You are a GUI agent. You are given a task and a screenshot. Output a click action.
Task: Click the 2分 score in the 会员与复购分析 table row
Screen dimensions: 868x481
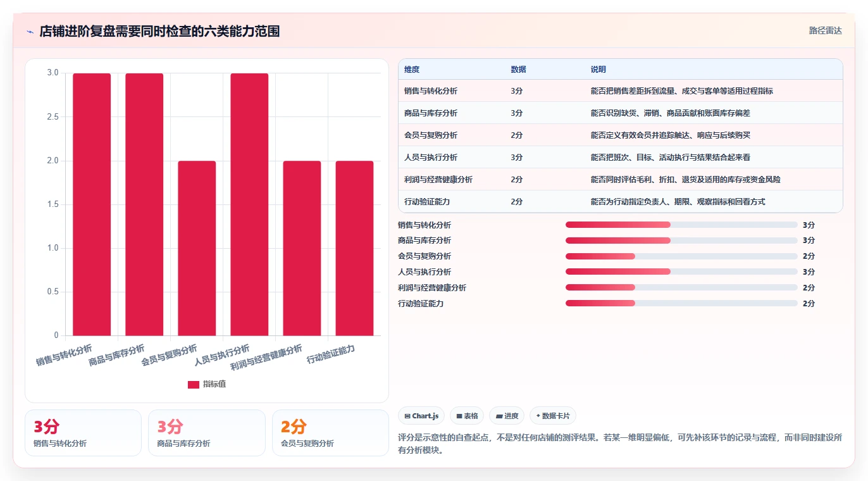(516, 135)
